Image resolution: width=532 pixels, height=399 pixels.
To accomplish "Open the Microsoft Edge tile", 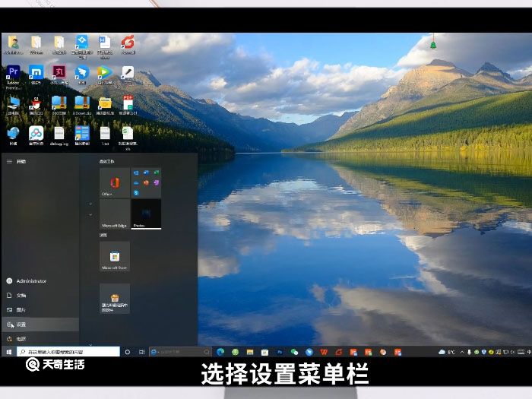I will click(x=115, y=214).
